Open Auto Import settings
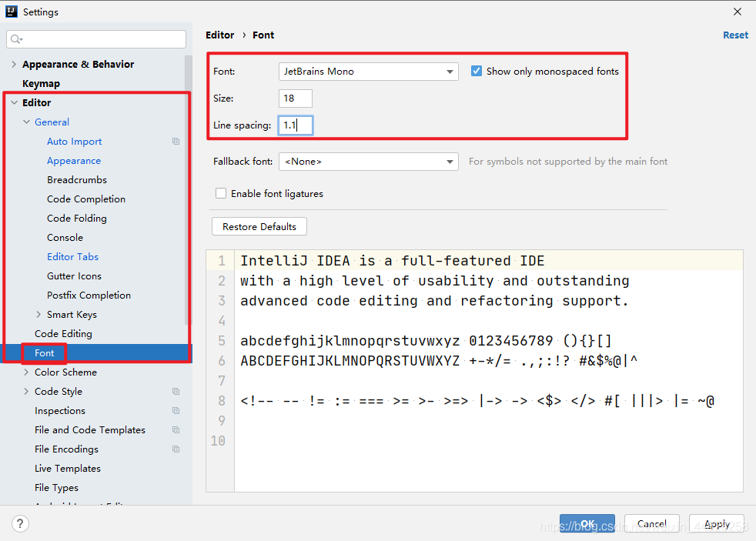The image size is (756, 541). (x=74, y=141)
